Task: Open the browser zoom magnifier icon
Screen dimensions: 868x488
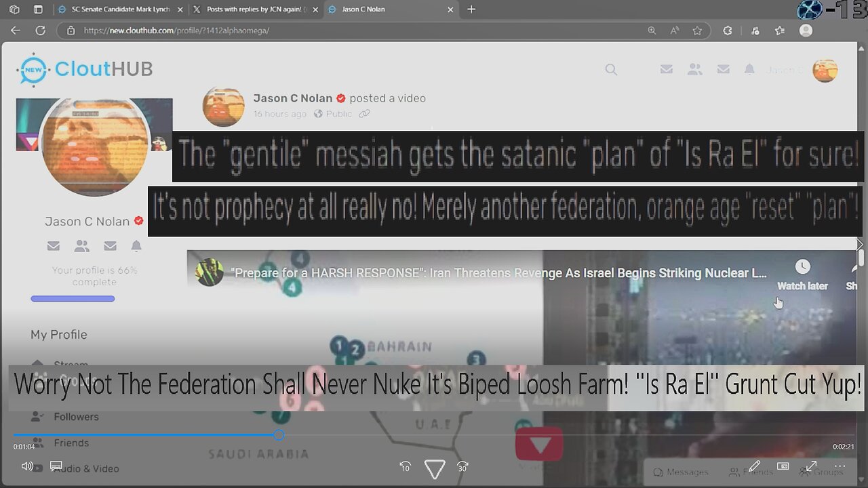Action: click(x=652, y=30)
